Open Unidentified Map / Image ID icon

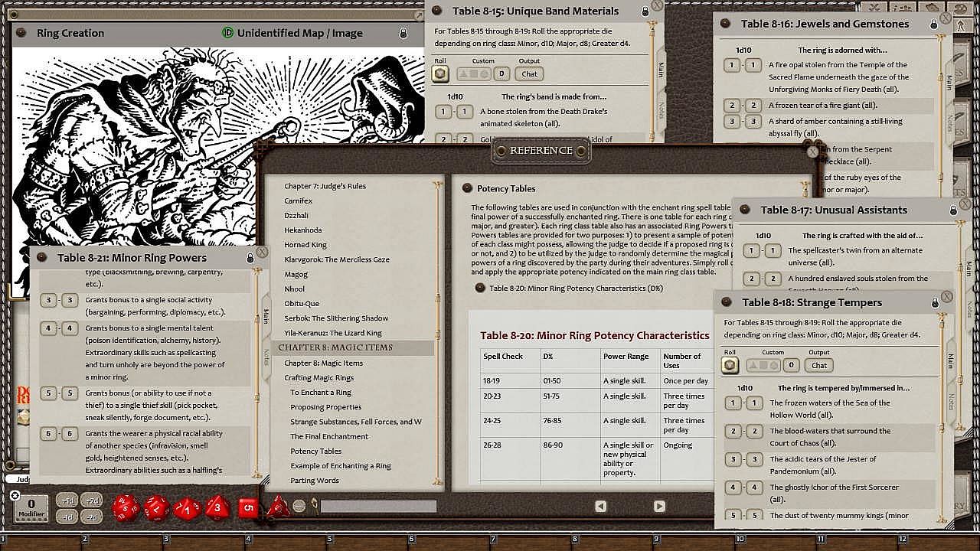227,33
